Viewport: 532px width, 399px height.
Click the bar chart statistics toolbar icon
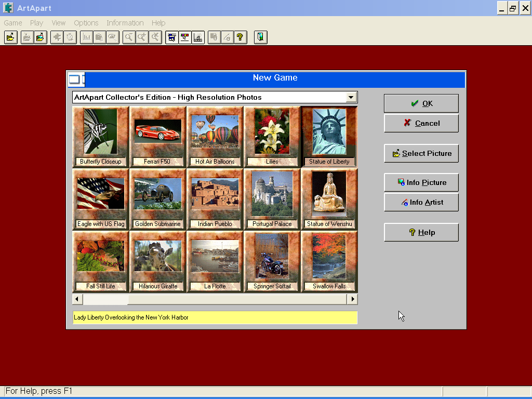[87, 37]
